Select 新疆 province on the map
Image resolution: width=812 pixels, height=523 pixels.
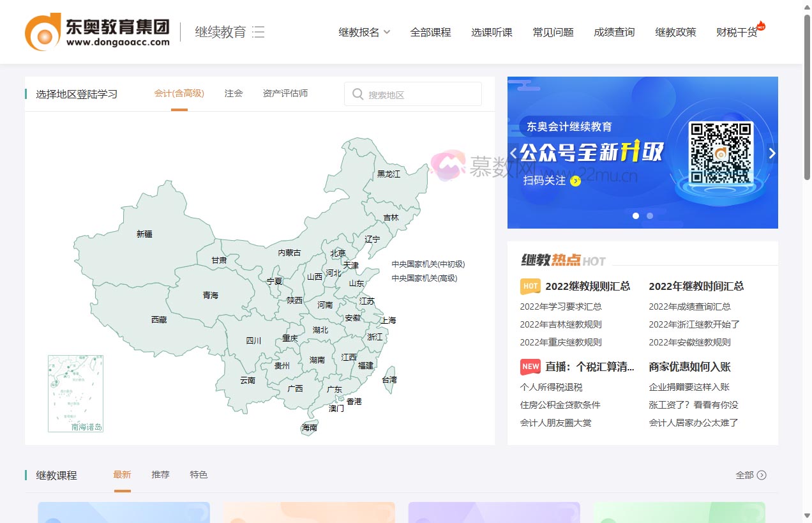pyautogui.click(x=143, y=234)
